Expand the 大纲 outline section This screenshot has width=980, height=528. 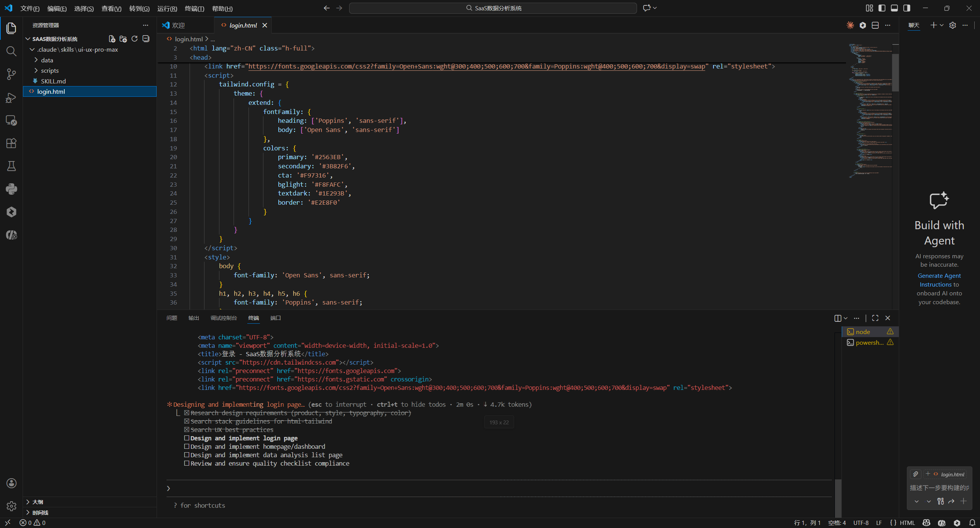click(38, 502)
